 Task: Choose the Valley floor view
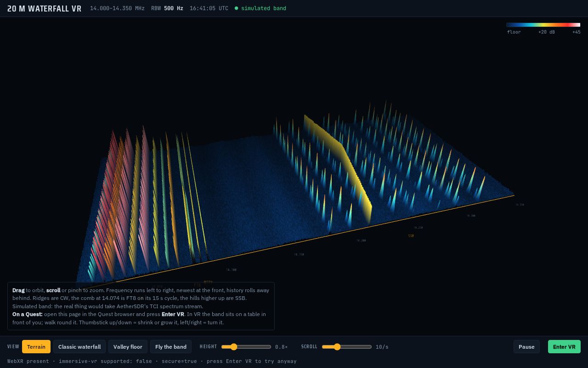128,346
